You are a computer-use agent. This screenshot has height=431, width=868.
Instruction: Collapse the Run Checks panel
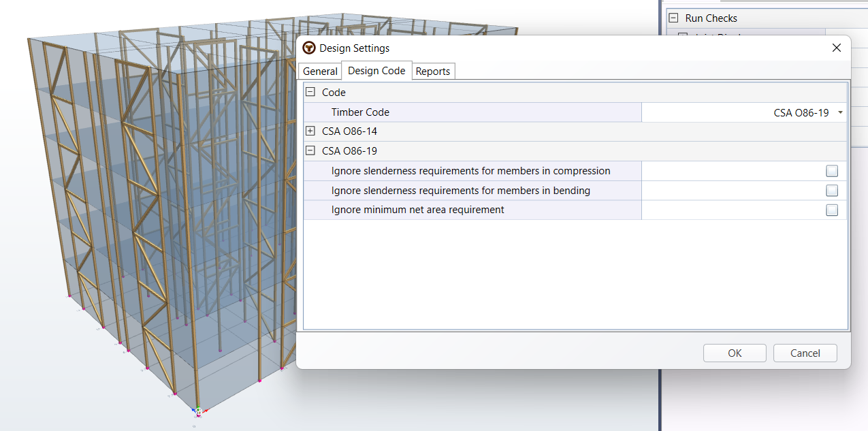pos(673,18)
